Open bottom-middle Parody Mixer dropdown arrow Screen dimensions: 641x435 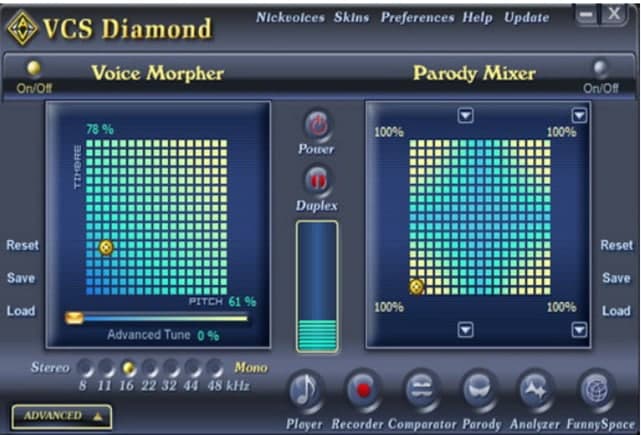click(x=466, y=330)
